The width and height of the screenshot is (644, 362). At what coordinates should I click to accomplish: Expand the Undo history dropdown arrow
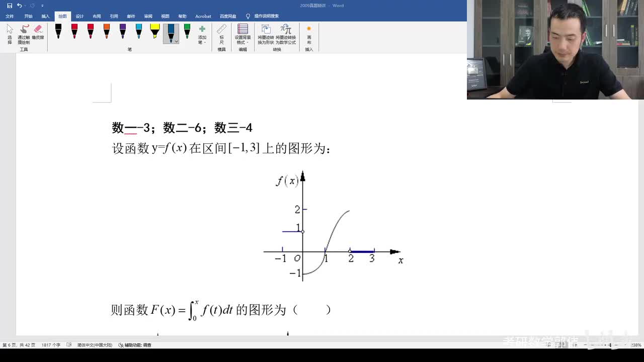25,6
